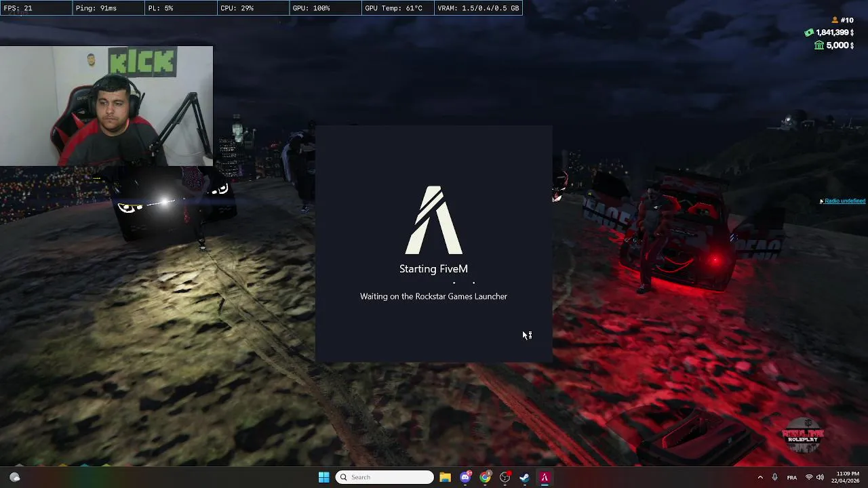This screenshot has height=488, width=868.
Task: Open the weather widget on the taskbar
Action: 14,477
